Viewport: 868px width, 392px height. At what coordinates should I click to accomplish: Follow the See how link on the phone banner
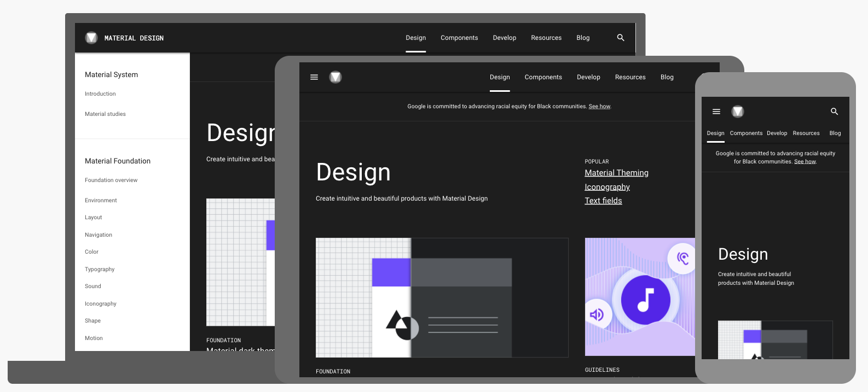point(805,162)
